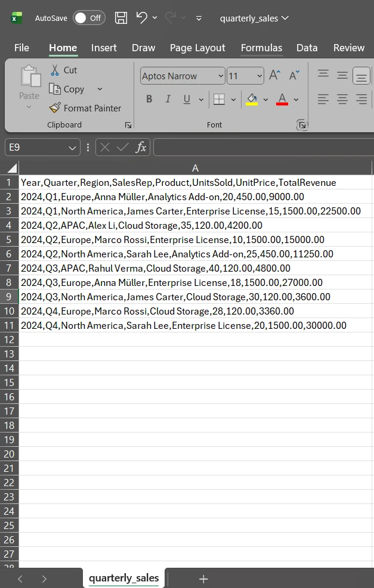Screen dimensions: 374x588
Task: Click the Cut scissors icon
Action: 55,70
